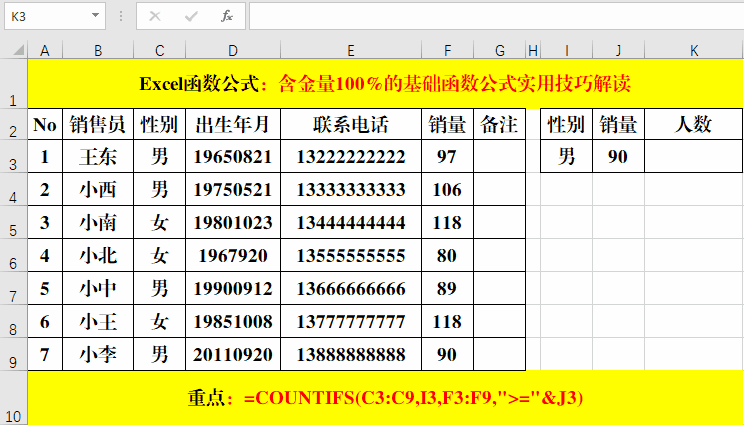Viewport: 744px width, 425px height.
Task: Select column D header
Action: click(x=232, y=50)
